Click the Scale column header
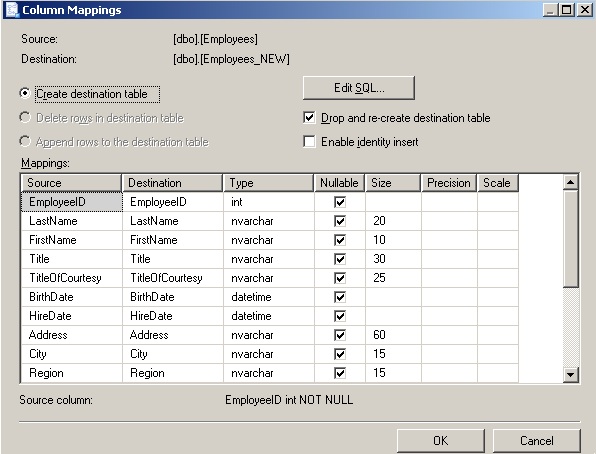 (498, 183)
